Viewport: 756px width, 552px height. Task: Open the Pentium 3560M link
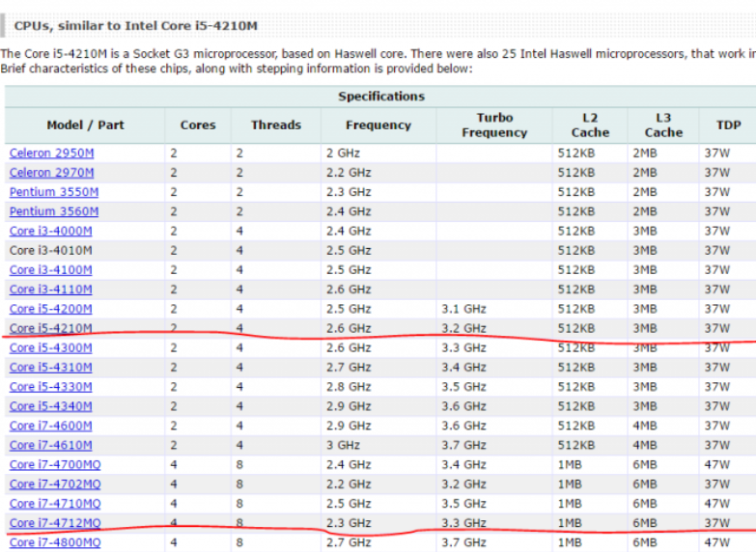54,211
